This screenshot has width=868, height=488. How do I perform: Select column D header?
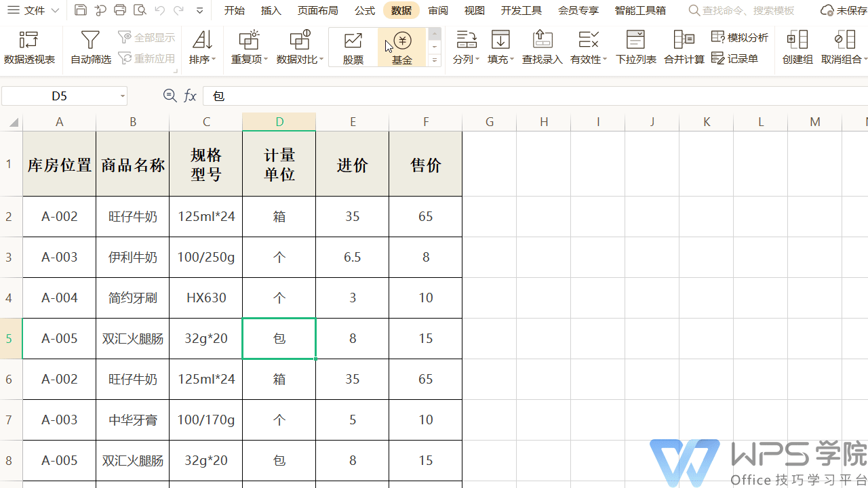point(279,122)
